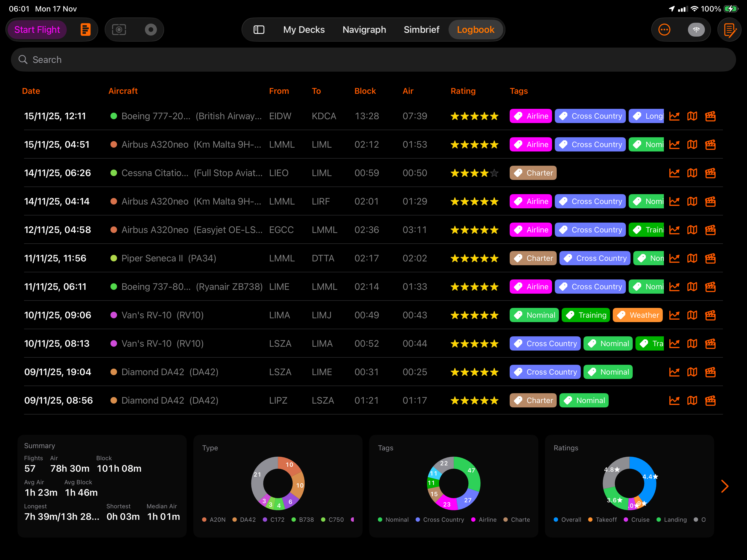Tap Training tag on LIMA to LIMJ flight
The image size is (747, 560).
click(x=586, y=315)
